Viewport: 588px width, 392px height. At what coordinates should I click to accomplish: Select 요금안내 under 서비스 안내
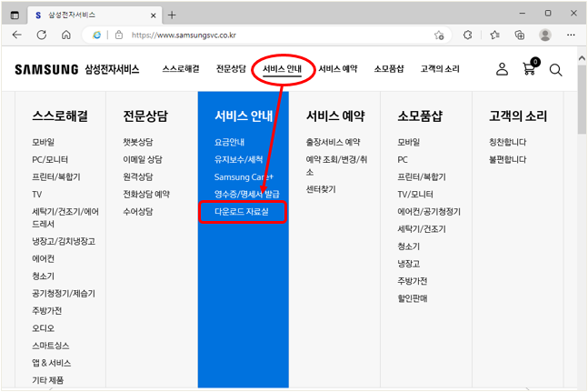[229, 142]
